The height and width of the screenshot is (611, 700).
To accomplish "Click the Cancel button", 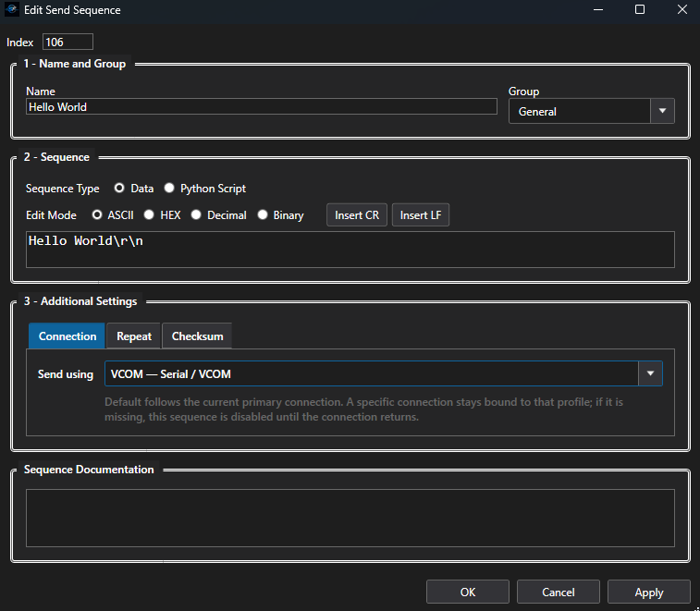I will [558, 592].
